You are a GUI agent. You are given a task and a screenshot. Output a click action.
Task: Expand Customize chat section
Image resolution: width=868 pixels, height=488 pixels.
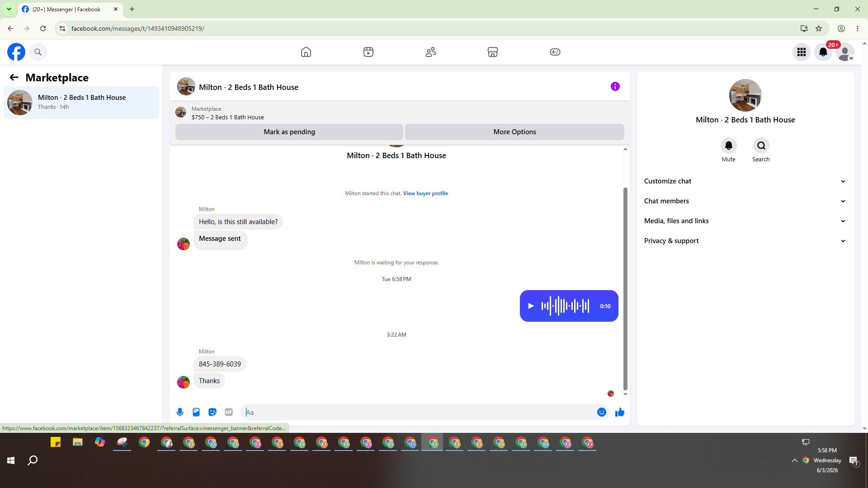745,181
